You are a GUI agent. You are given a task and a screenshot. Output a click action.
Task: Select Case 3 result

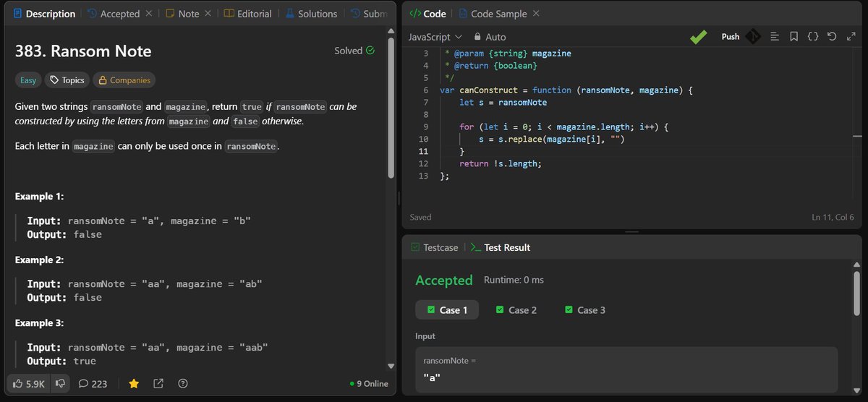[x=584, y=309]
